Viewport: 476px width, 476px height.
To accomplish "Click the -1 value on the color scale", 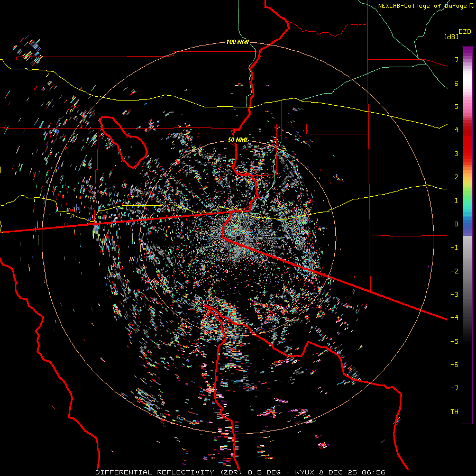I will (x=454, y=248).
